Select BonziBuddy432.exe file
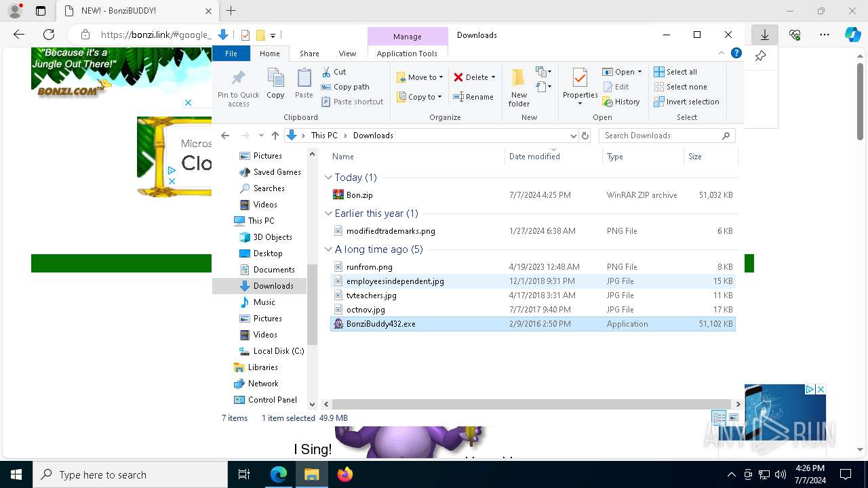 532,324
